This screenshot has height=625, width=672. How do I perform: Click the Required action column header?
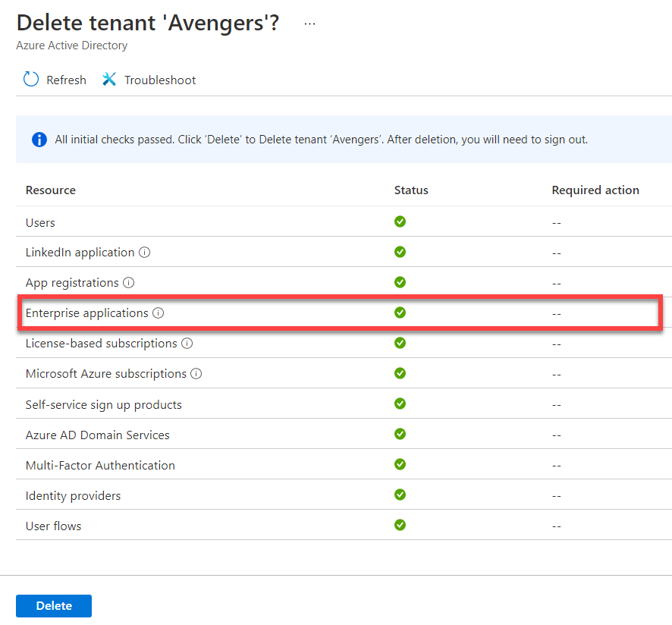tap(595, 190)
